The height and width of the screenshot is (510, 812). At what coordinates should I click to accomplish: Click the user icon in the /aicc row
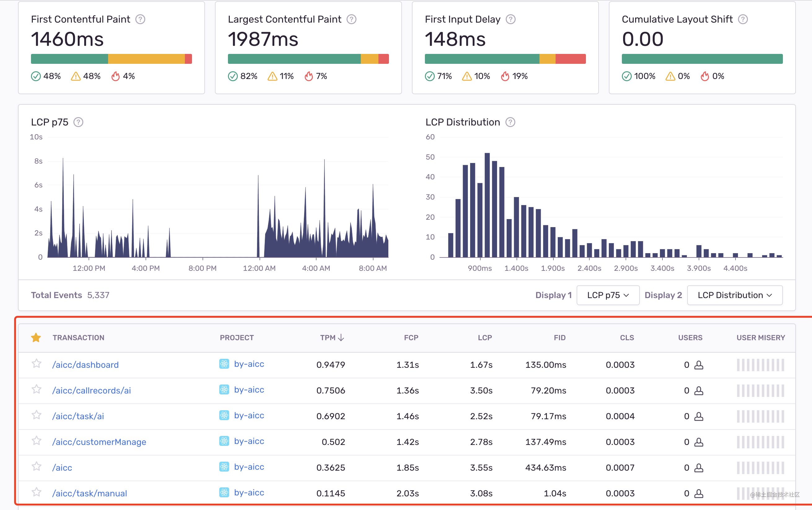point(699,468)
